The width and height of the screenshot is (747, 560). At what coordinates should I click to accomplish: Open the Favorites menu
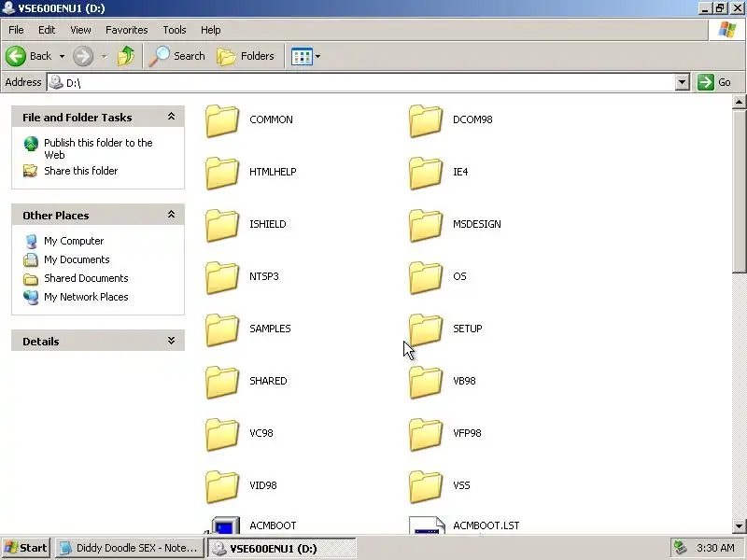pos(127,30)
